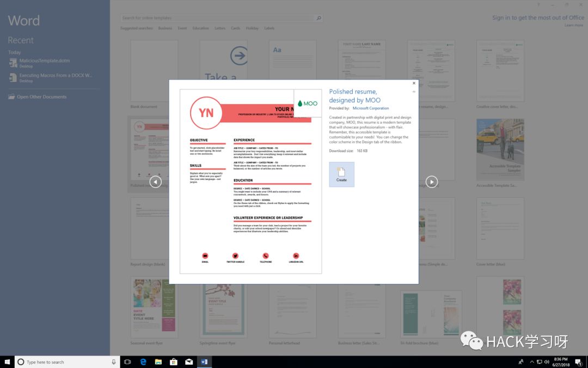
Task: Open the Microsoft Corporation provider link
Action: coord(371,108)
